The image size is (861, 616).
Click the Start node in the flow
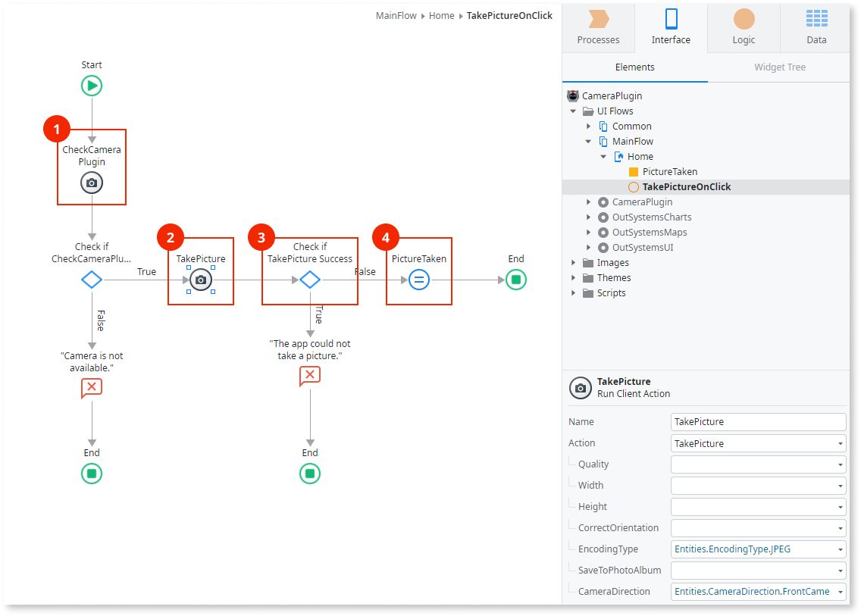coord(91,86)
